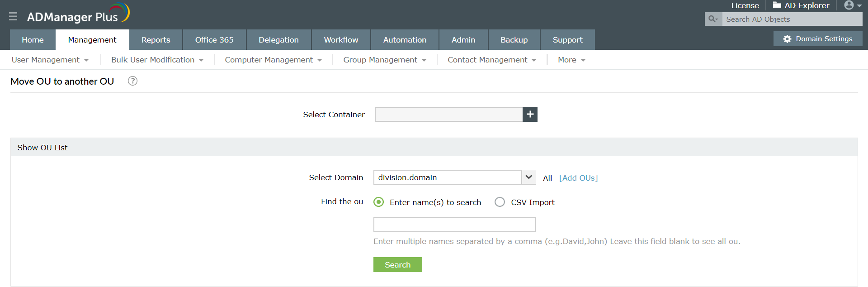Expand the Select Domain dropdown

(x=528, y=177)
